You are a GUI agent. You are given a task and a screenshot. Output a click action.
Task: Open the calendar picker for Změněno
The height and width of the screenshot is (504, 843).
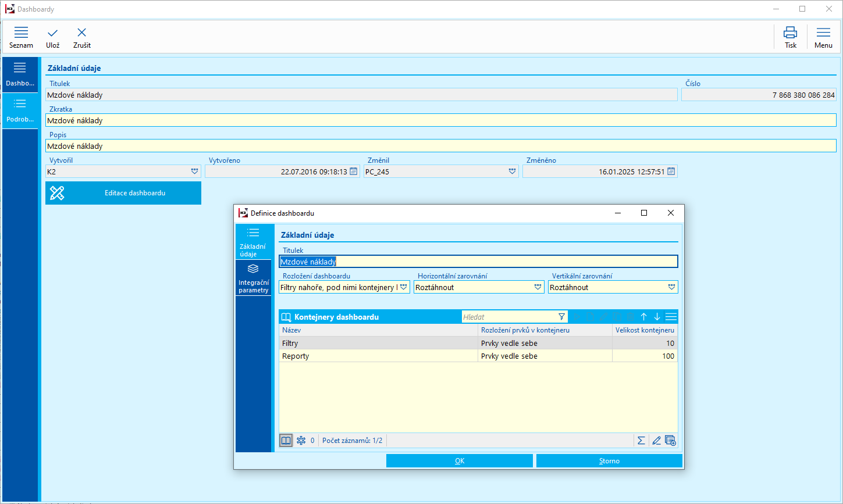[x=671, y=171]
